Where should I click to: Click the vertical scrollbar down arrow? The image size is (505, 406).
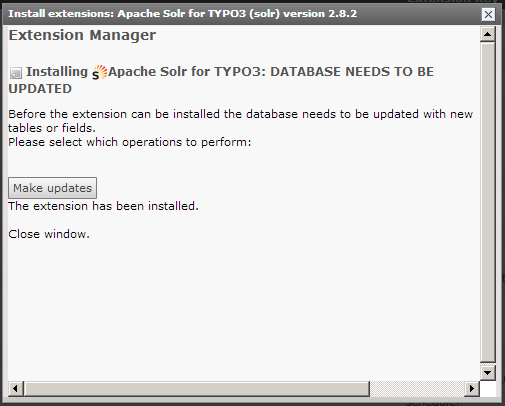tap(488, 373)
